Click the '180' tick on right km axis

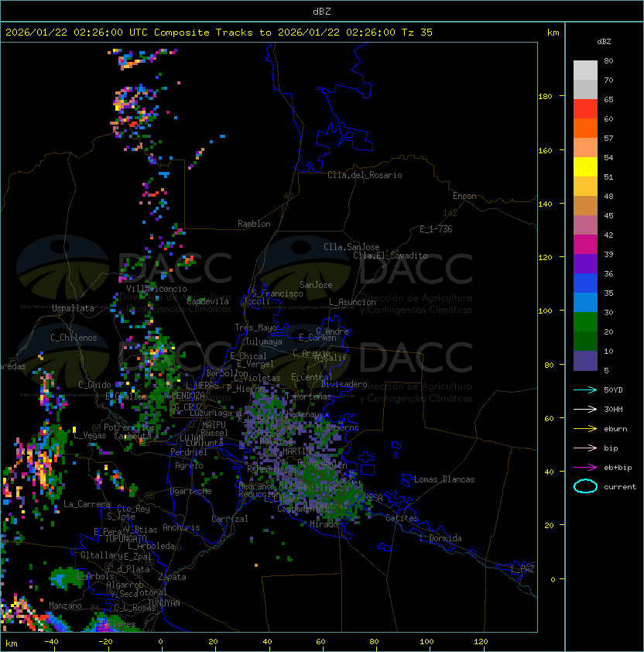pos(545,97)
